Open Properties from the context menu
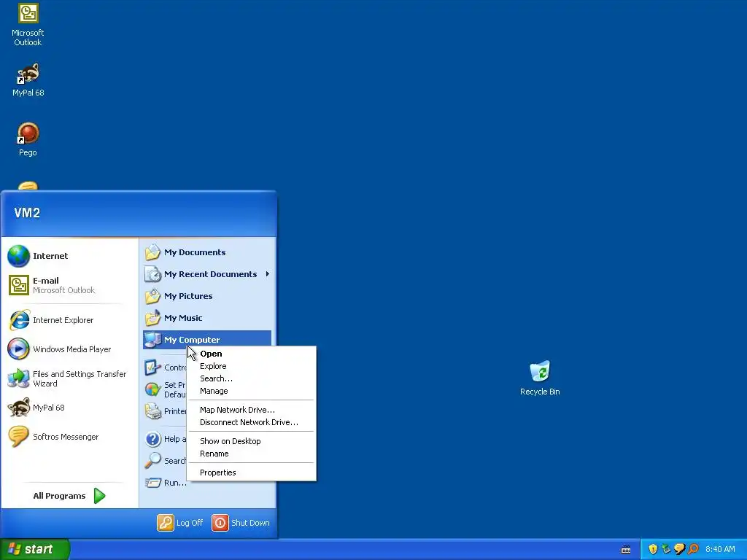This screenshot has height=560, width=747. 251,472
